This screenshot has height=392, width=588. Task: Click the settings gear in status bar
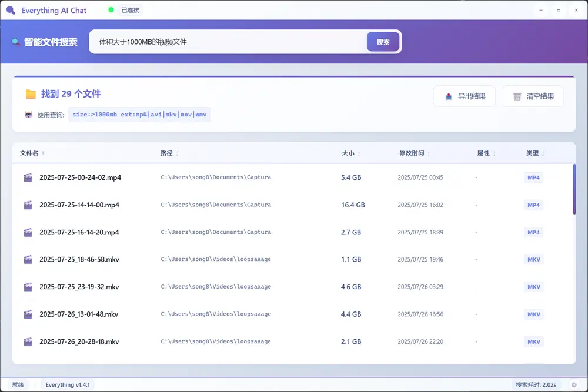point(574,385)
